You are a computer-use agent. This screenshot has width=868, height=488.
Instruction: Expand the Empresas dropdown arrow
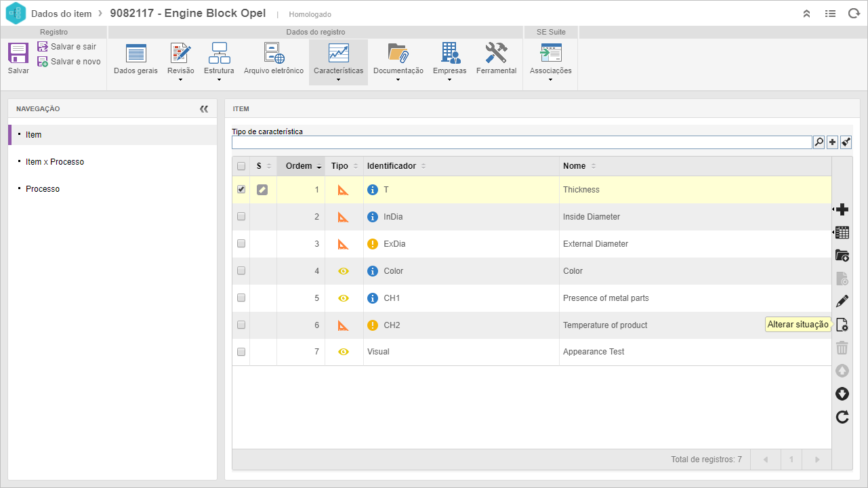coord(449,80)
